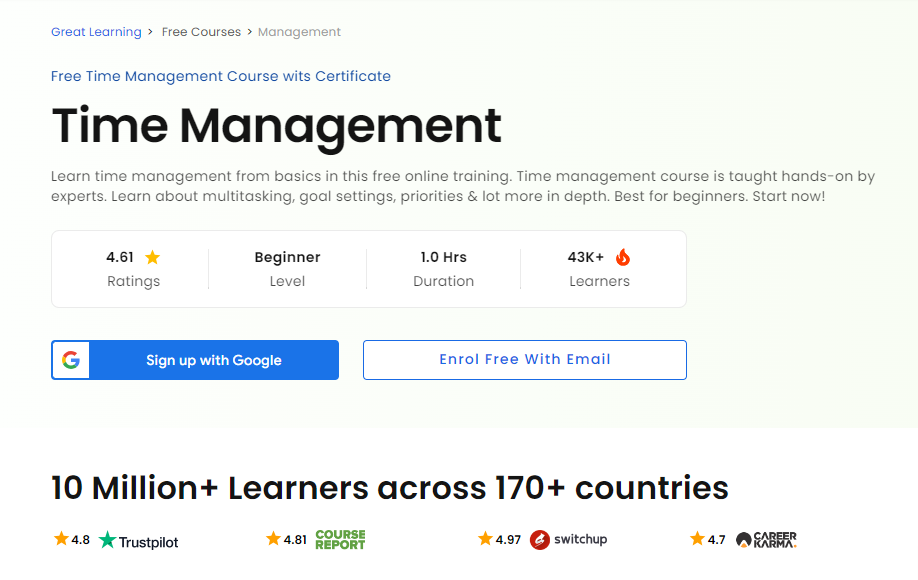918x580 pixels.
Task: Click the Duration label
Action: coord(444,282)
